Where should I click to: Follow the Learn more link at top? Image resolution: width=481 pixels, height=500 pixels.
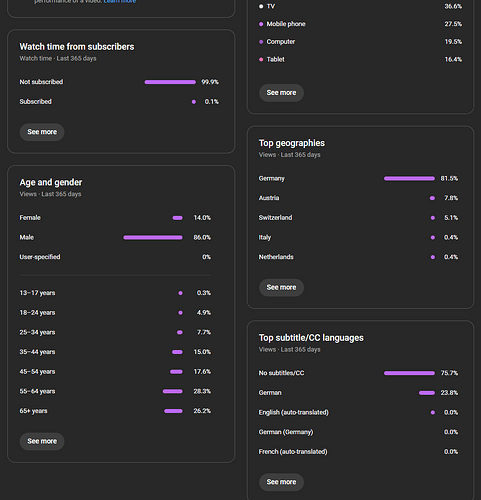click(120, 1)
